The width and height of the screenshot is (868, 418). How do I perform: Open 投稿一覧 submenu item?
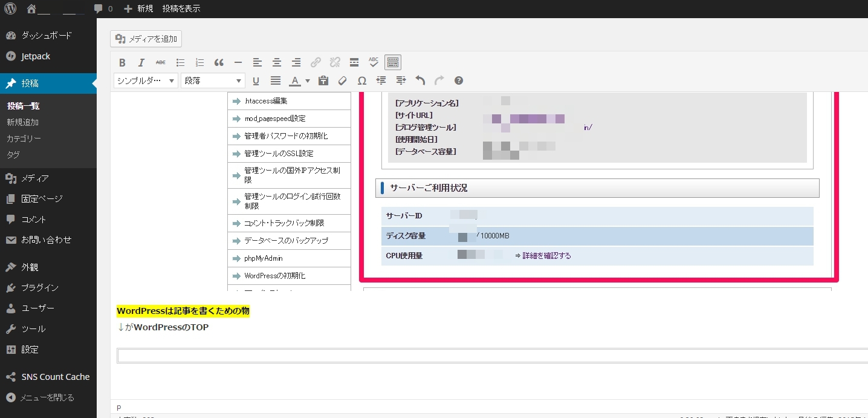tap(23, 106)
